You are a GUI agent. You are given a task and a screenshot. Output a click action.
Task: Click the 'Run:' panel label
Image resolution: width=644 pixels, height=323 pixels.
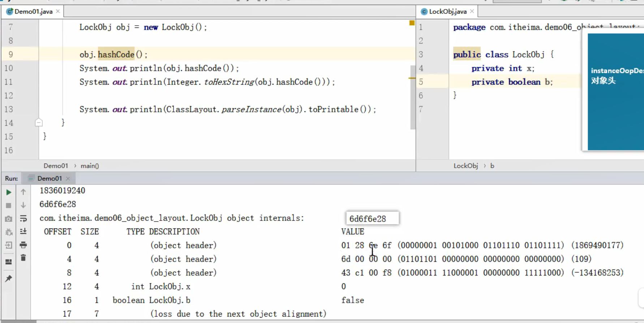pyautogui.click(x=12, y=178)
